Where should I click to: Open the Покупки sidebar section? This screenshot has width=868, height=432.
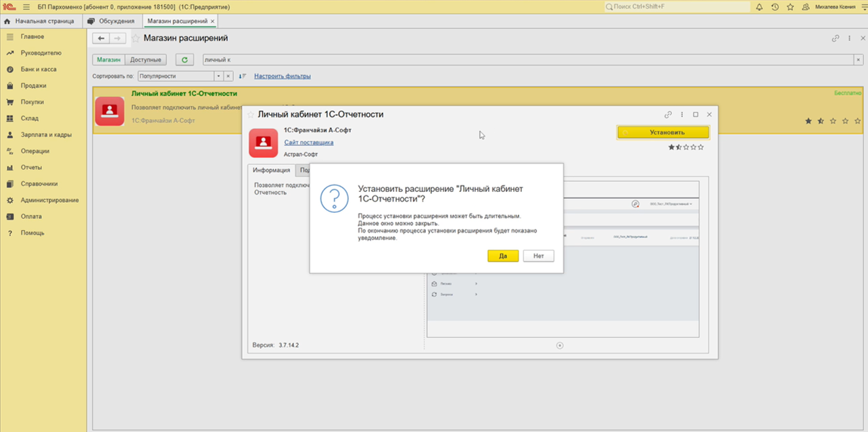32,102
